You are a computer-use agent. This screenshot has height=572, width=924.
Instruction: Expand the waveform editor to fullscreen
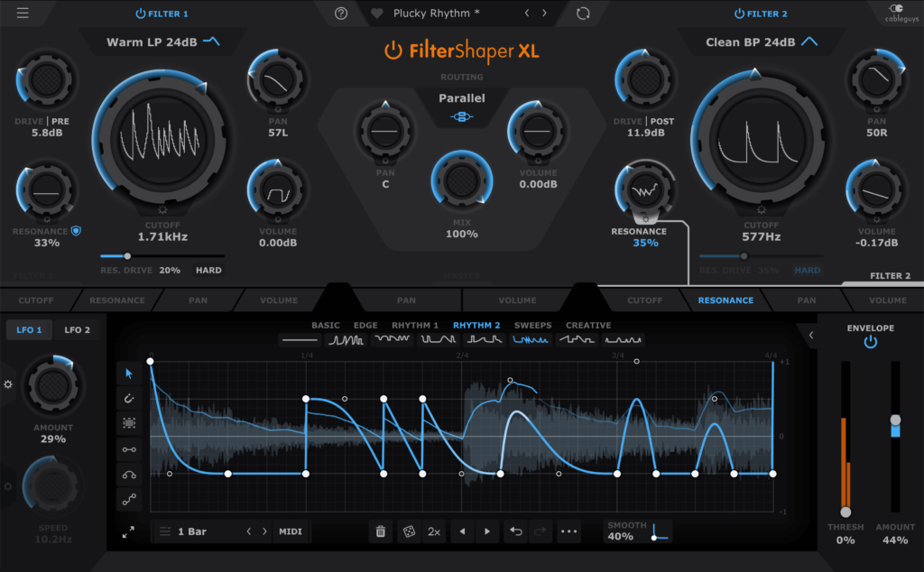tap(128, 532)
